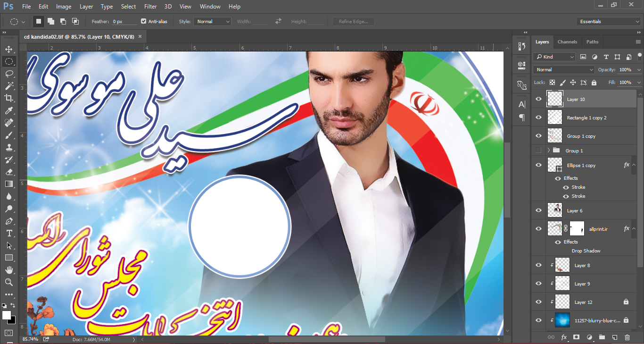Select the Elliptical Marquee tool

tap(9, 61)
